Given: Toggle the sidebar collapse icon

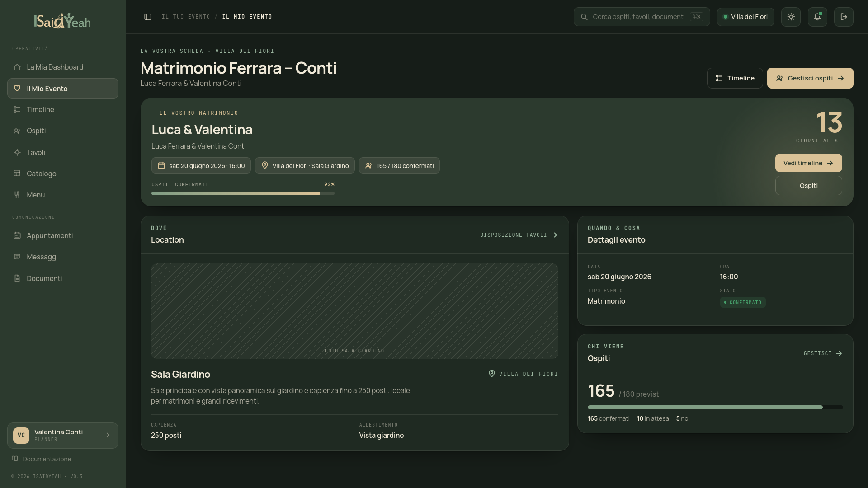Looking at the screenshot, I should tap(148, 17).
